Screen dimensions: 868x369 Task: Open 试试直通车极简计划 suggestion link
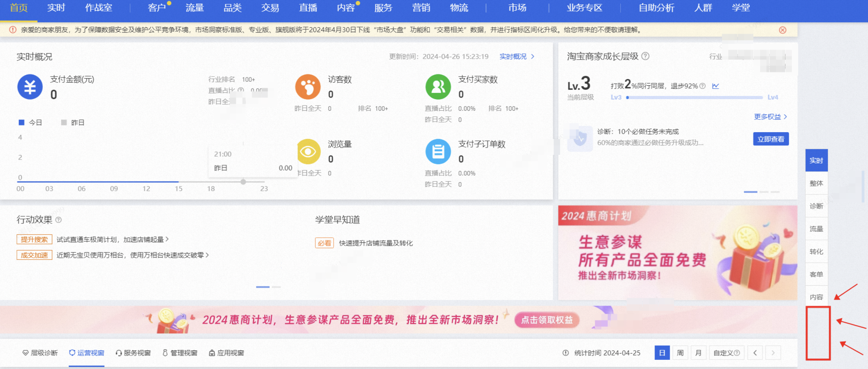coord(112,240)
